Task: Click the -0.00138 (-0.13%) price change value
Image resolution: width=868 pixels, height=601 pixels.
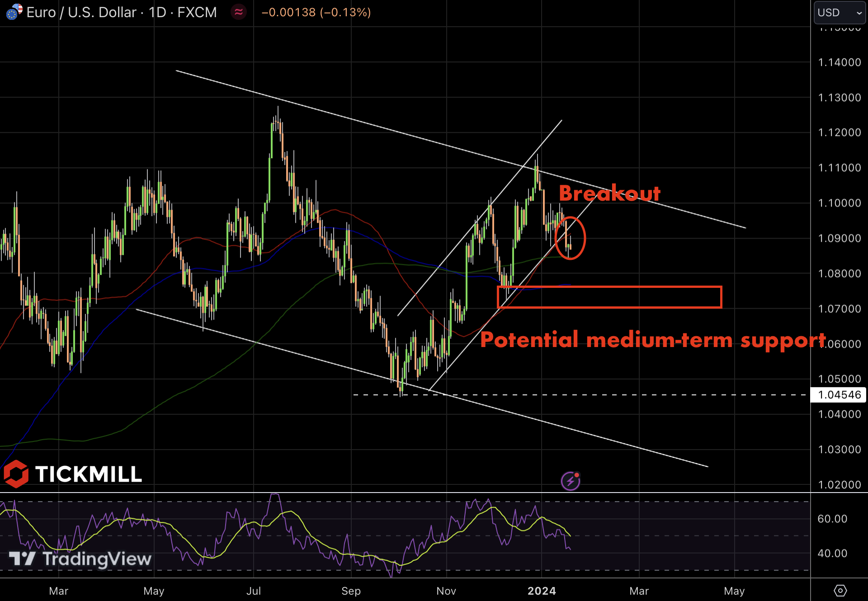Action: (316, 12)
